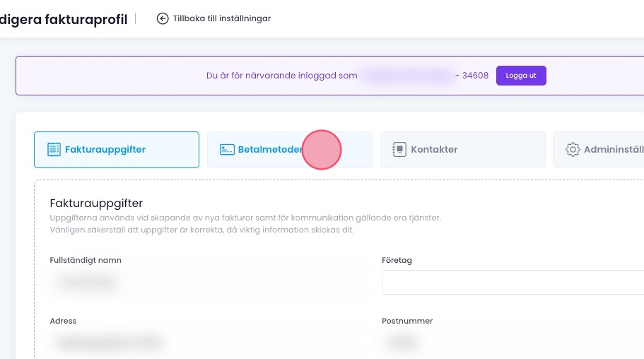Open the Kontakter tab
Viewport: 644px width, 359px height.
(x=434, y=150)
